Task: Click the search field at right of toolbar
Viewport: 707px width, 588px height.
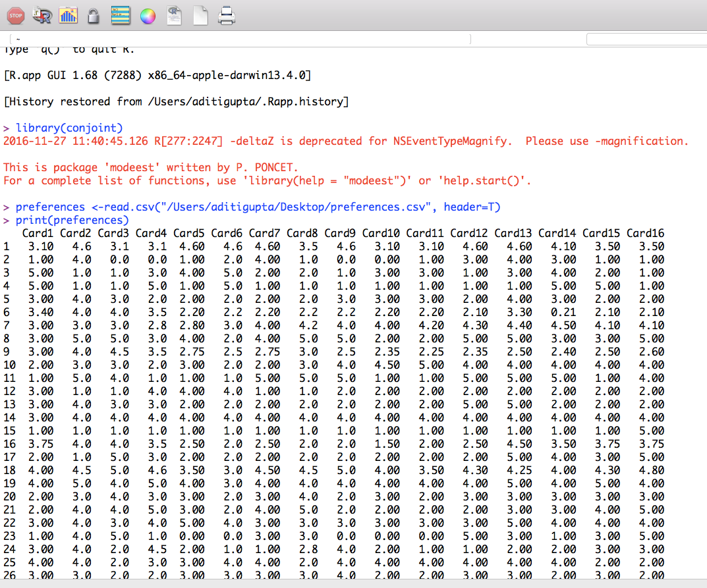Action: coord(646,40)
